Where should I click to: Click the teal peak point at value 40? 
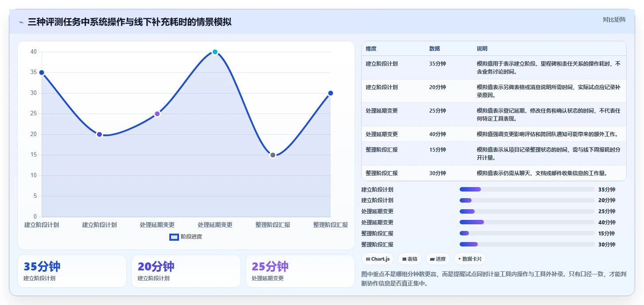point(215,52)
